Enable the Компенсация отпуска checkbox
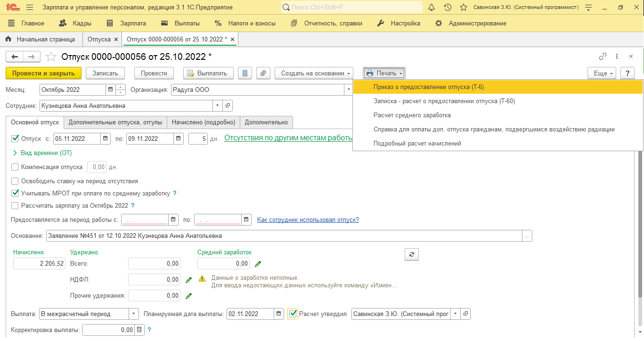Screen dimensions: 644x341 click(15, 167)
